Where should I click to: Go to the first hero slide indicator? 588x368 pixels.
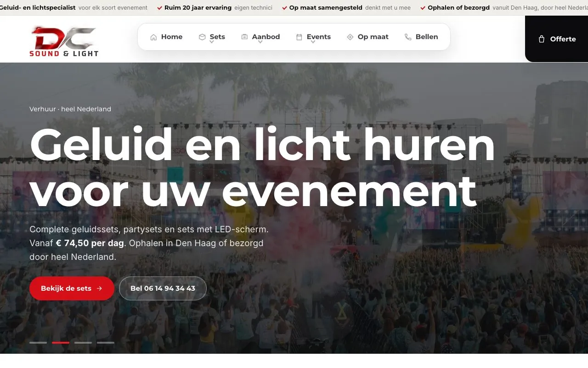click(x=38, y=343)
